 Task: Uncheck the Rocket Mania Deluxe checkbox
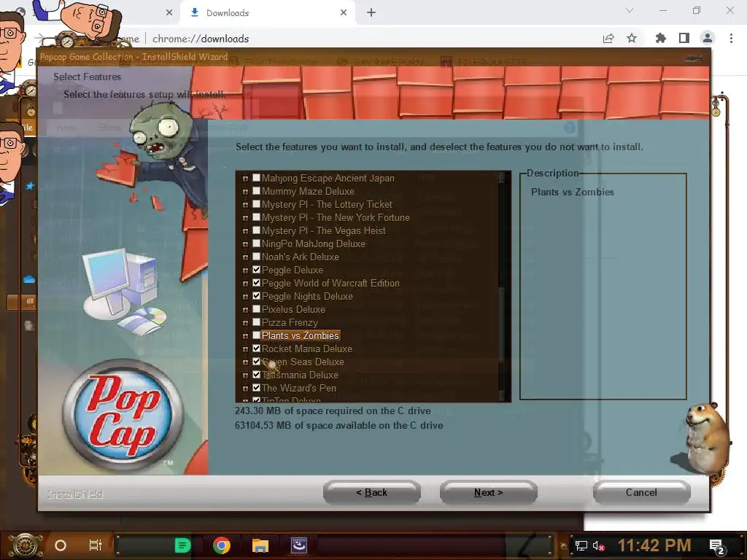[256, 349]
